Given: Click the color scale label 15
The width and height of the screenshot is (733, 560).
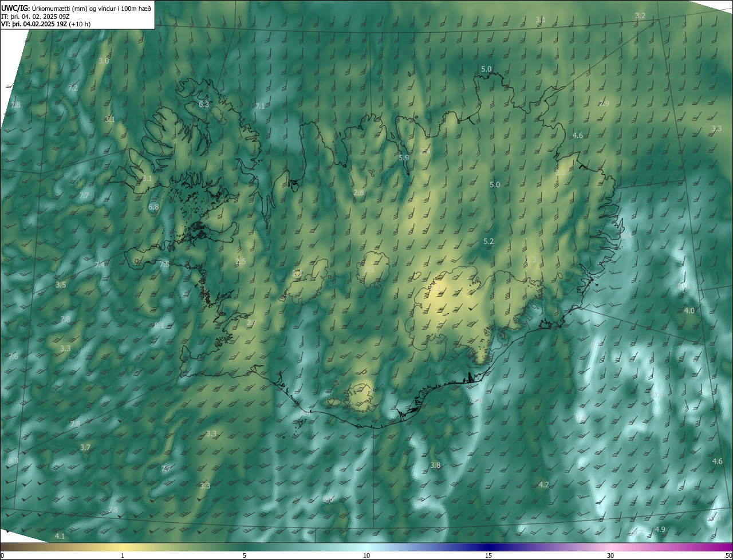Looking at the screenshot, I should click(488, 555).
